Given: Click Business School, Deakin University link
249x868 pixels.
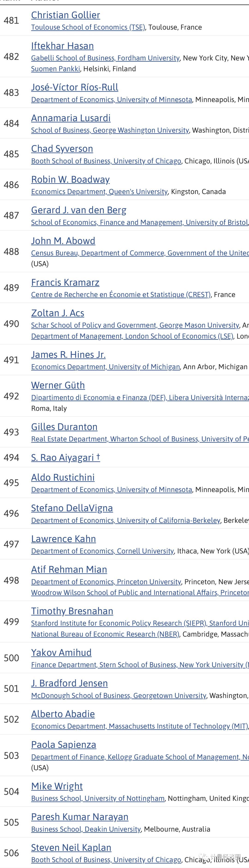Looking at the screenshot, I should 86,829.
